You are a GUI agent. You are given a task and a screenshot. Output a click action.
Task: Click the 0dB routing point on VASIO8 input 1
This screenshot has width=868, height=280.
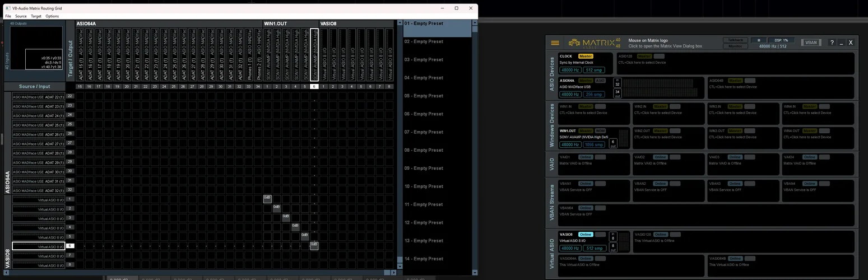(267, 198)
